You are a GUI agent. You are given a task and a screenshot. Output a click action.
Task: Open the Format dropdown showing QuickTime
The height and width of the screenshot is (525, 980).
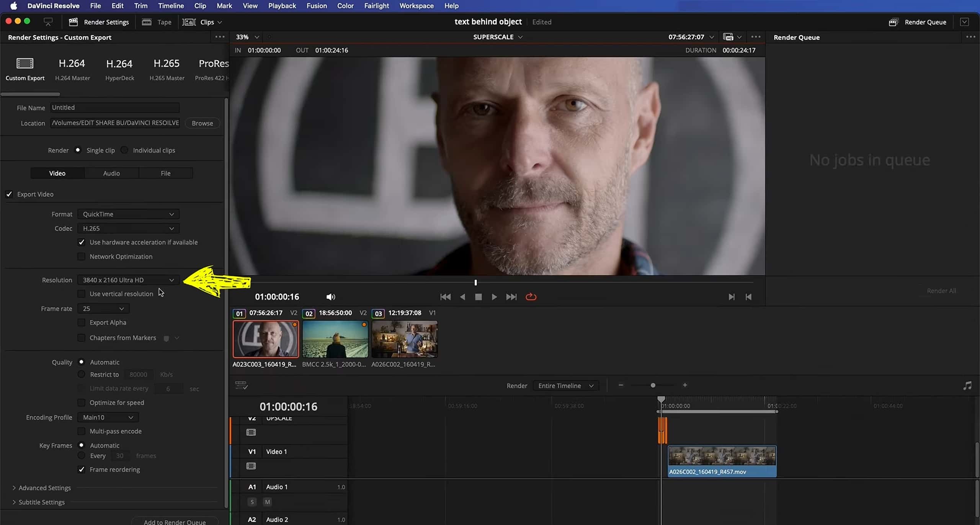128,214
